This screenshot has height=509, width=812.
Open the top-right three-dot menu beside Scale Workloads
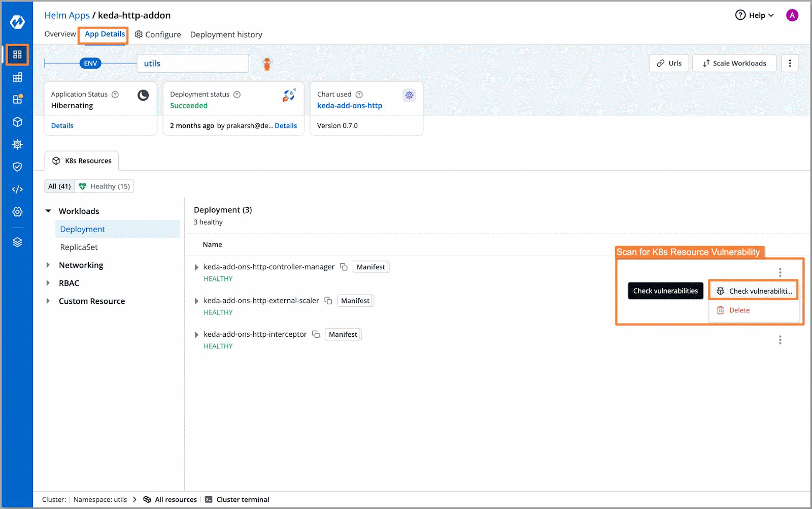pos(790,63)
